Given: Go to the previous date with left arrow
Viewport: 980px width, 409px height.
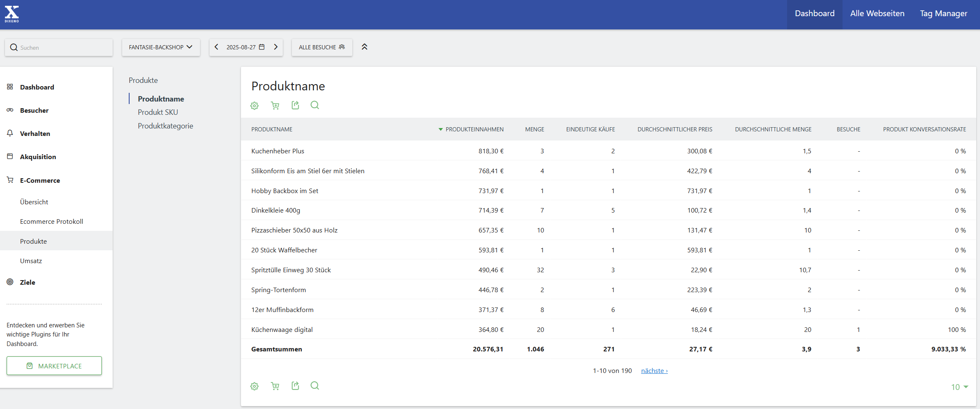Looking at the screenshot, I should pos(216,47).
